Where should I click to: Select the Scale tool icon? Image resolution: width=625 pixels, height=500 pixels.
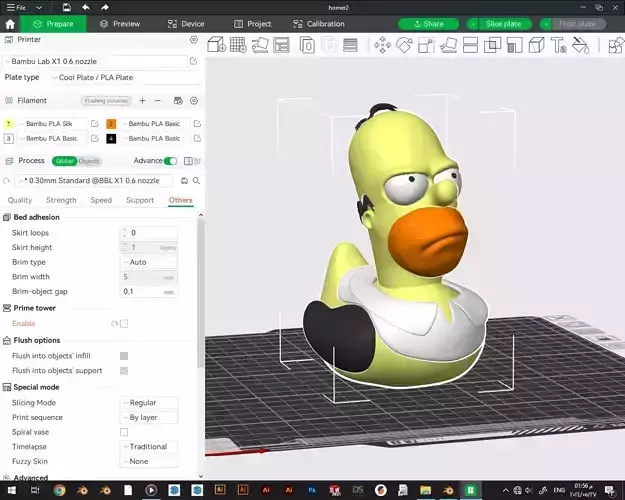pos(426,45)
